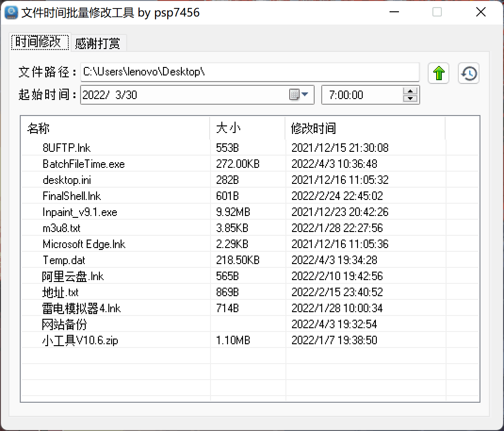This screenshot has height=431, width=504.
Task: Click the clock history restore icon
Action: [469, 74]
